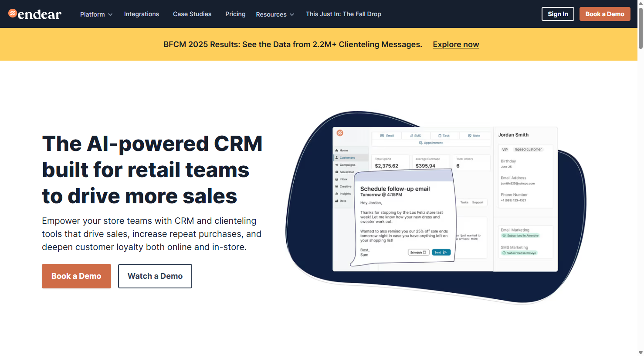Open the Inbox icon in the sidebar
The width and height of the screenshot is (644, 356).
pyautogui.click(x=338, y=179)
